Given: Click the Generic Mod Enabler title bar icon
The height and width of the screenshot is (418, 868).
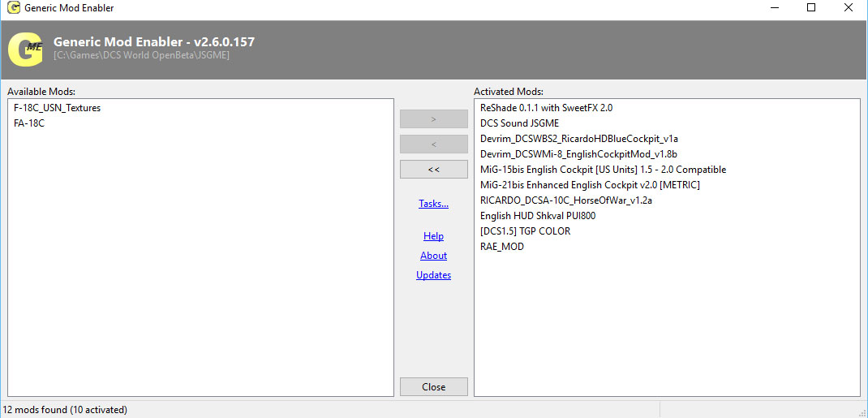Looking at the screenshot, I should point(13,8).
